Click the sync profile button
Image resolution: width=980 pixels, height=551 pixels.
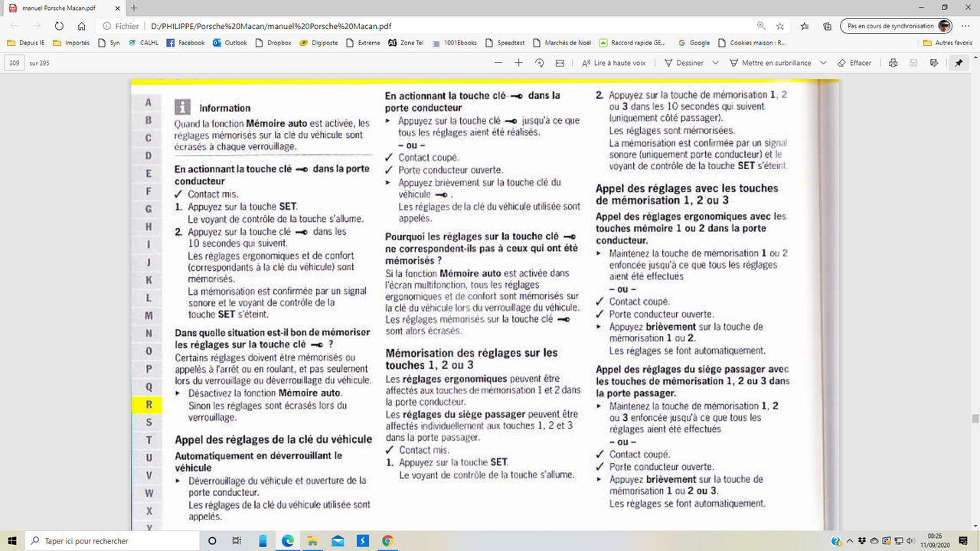pyautogui.click(x=897, y=25)
